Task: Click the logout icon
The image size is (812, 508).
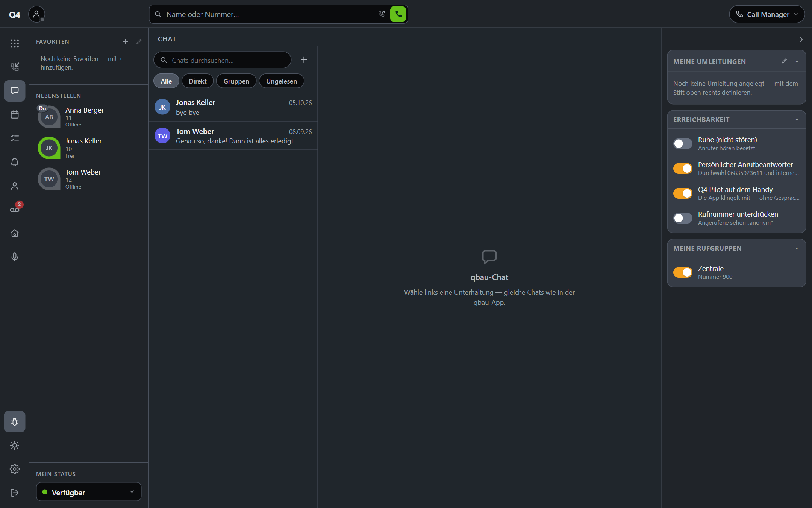Action: 15,493
